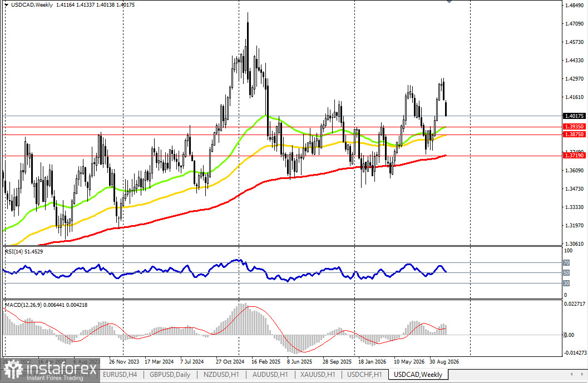Click the RSI level 50 marker
588x383 pixels.
tap(566, 273)
